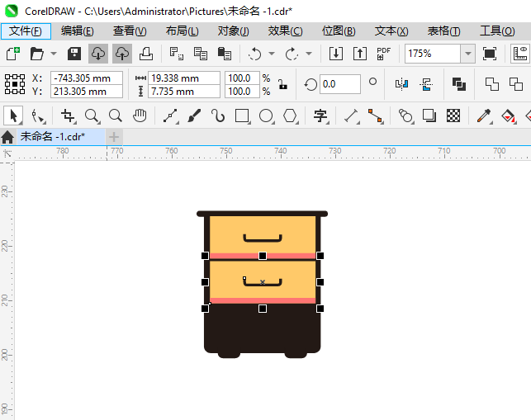Toggle the lock ratio padlock
This screenshot has height=420, width=531.
[x=282, y=84]
